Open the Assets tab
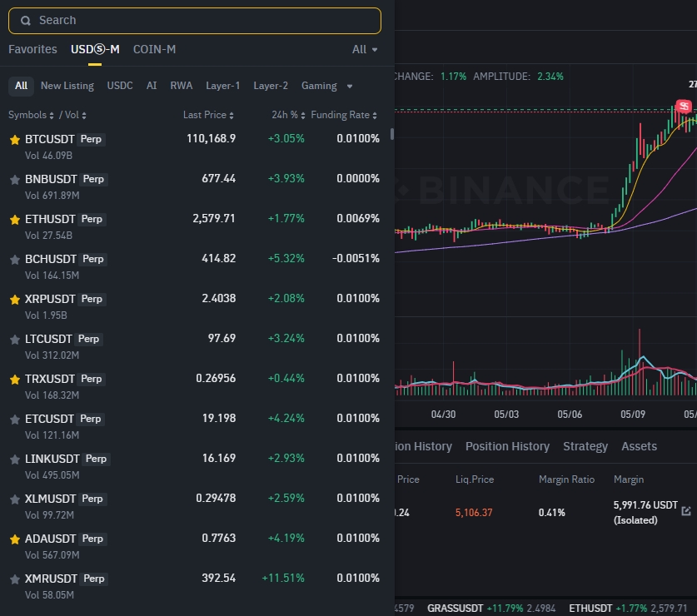The image size is (697, 616). click(639, 446)
